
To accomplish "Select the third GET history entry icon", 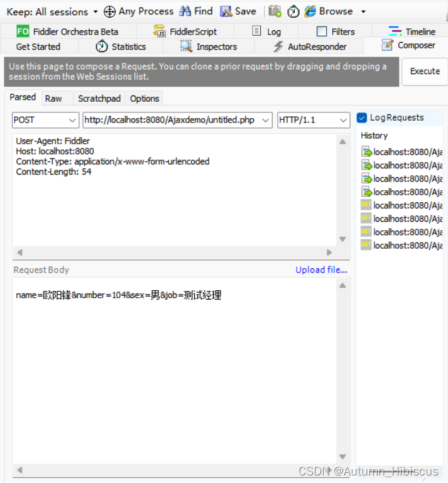I will 366,231.
